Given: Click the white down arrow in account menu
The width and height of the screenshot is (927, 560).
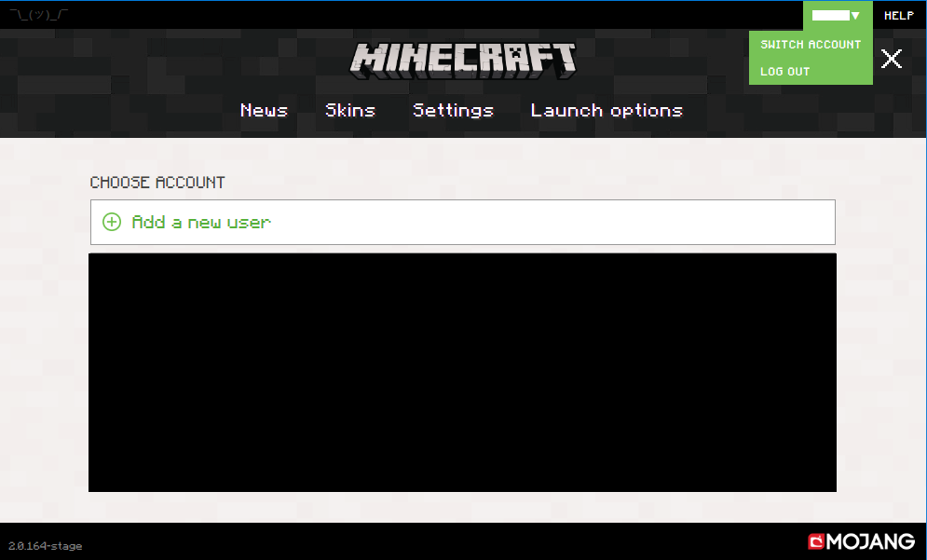Looking at the screenshot, I should [x=855, y=16].
